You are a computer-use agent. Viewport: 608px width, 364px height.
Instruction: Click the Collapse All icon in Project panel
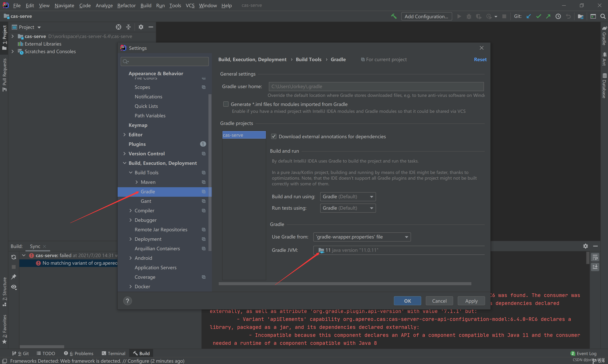128,27
